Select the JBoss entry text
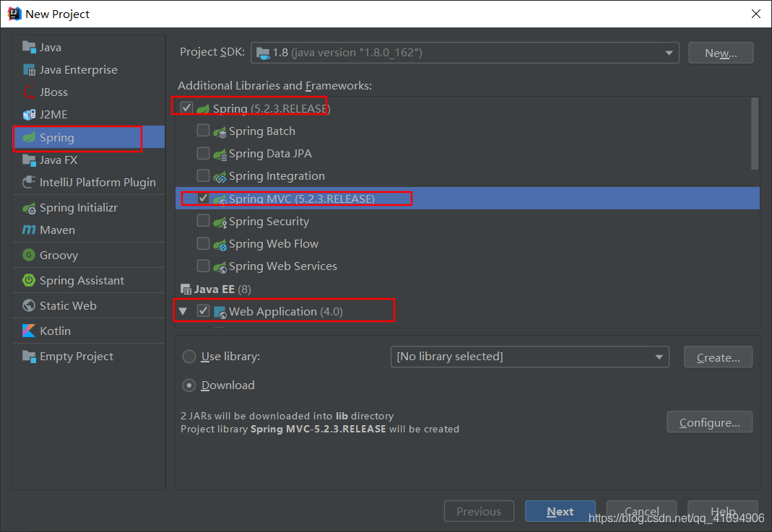This screenshot has width=772, height=532. click(53, 92)
